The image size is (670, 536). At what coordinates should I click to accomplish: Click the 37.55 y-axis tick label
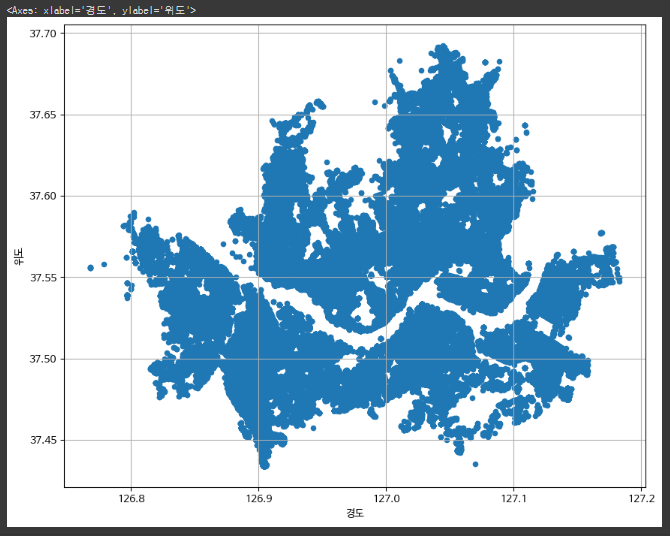tap(43, 277)
